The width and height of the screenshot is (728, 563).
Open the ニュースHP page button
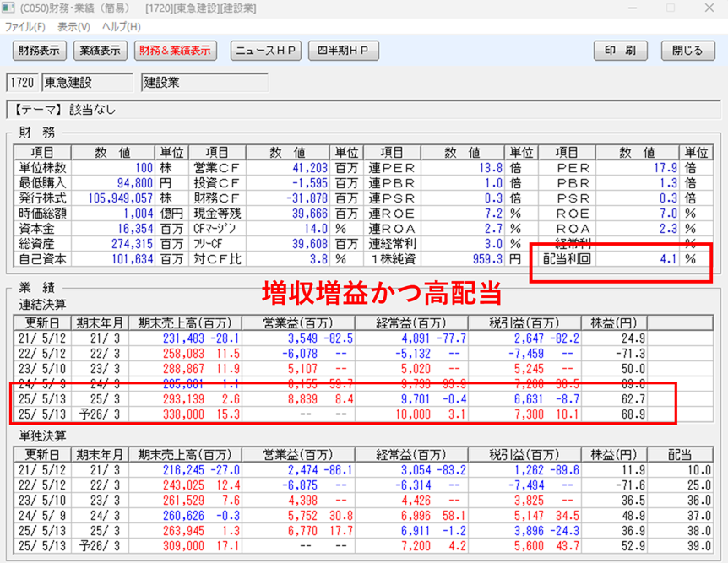click(266, 51)
